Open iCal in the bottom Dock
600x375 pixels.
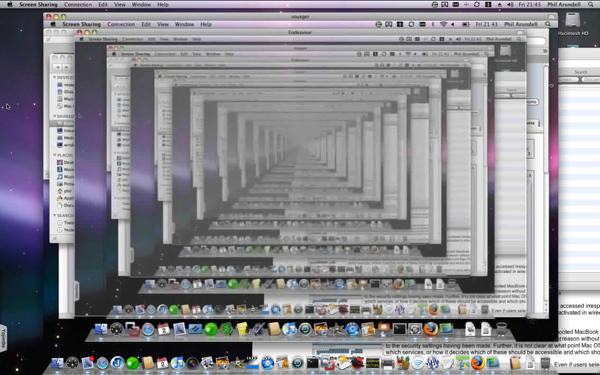162,363
